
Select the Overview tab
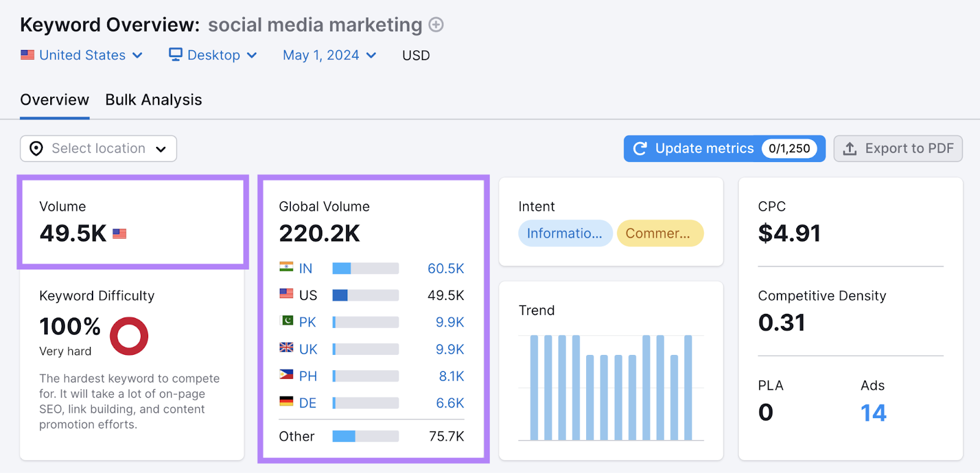pyautogui.click(x=54, y=99)
